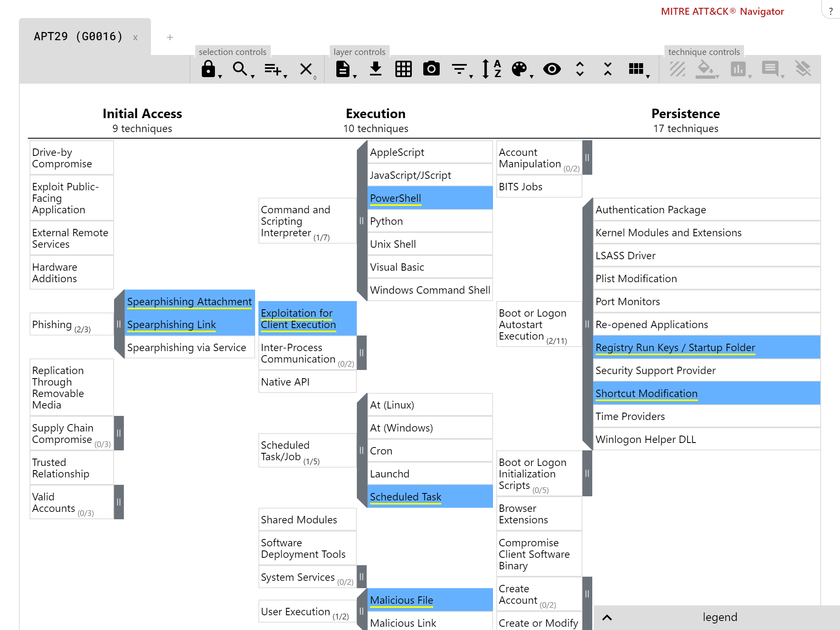Select Native API technique
Image resolution: width=840 pixels, height=630 pixels.
pyautogui.click(x=308, y=382)
